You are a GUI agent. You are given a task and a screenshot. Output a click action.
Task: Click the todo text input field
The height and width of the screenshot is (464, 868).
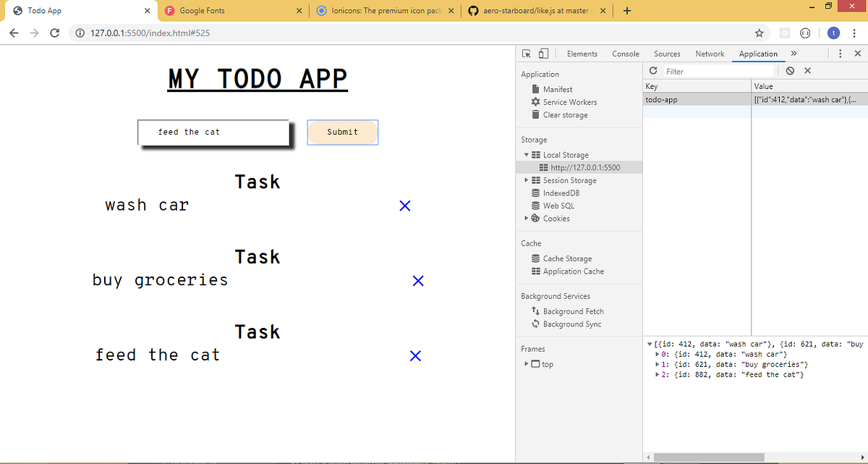pyautogui.click(x=213, y=132)
